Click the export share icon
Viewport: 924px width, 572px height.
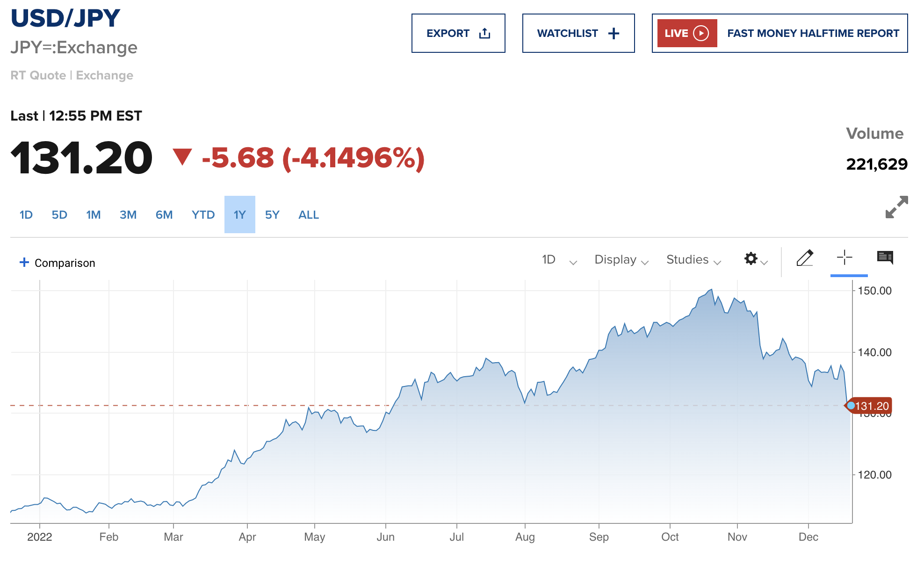click(x=485, y=33)
